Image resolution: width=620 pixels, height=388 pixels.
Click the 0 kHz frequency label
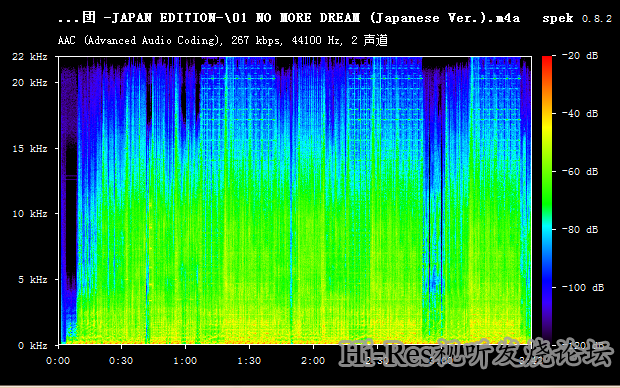[x=32, y=346]
